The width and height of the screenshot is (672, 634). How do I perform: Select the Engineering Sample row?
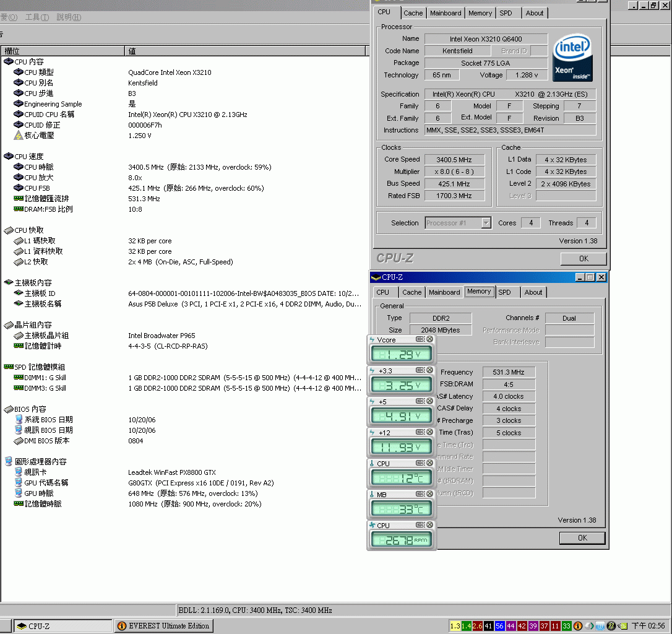tap(184, 104)
